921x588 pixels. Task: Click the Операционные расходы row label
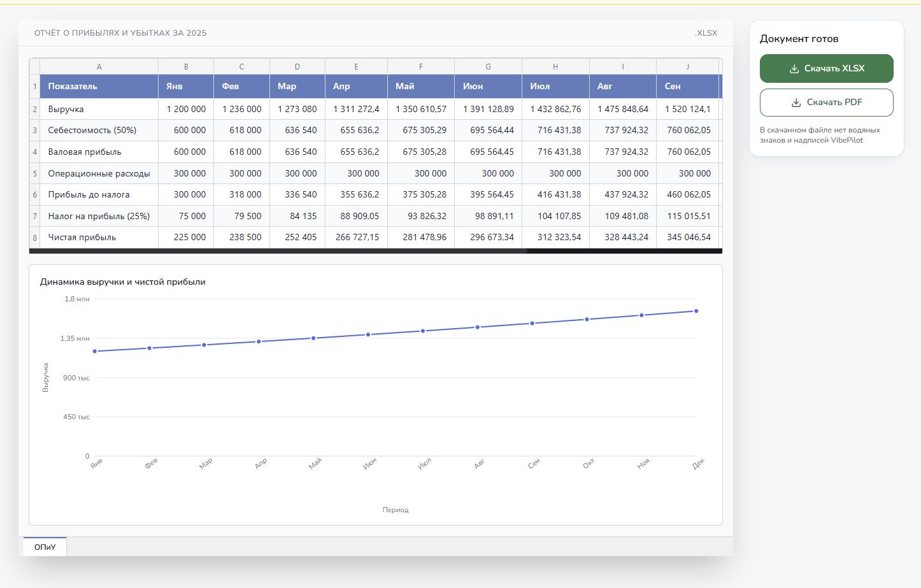(x=99, y=173)
